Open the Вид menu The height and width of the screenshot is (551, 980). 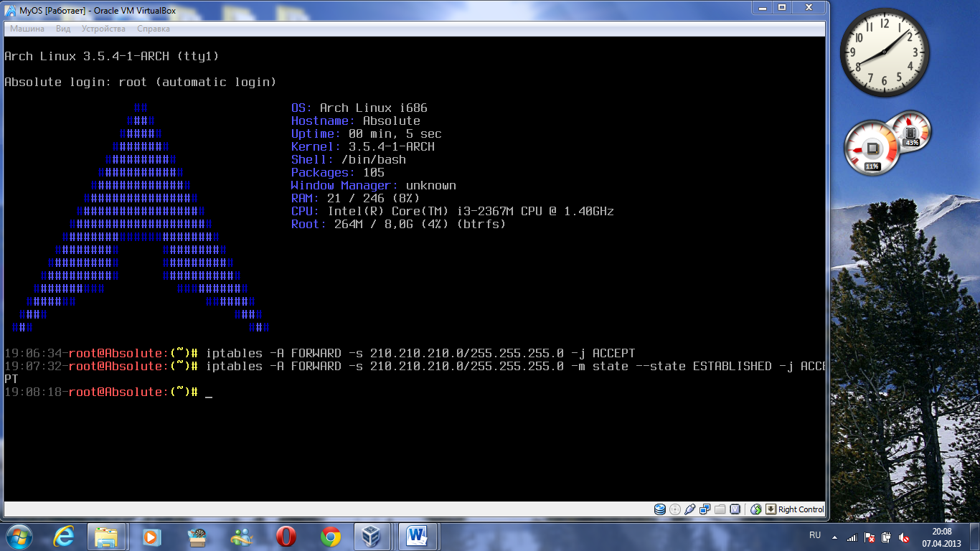[x=63, y=29]
